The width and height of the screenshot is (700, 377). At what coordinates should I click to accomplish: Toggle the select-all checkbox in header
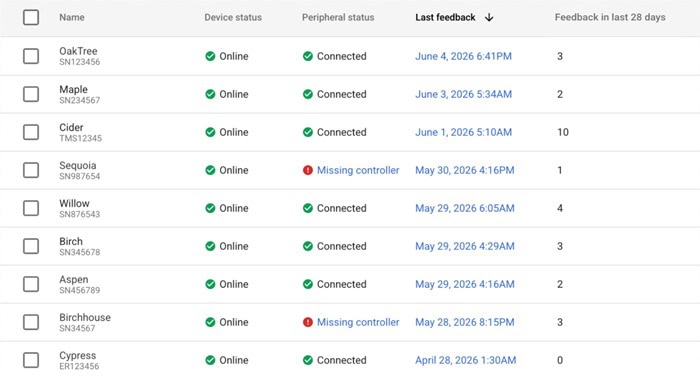point(31,17)
